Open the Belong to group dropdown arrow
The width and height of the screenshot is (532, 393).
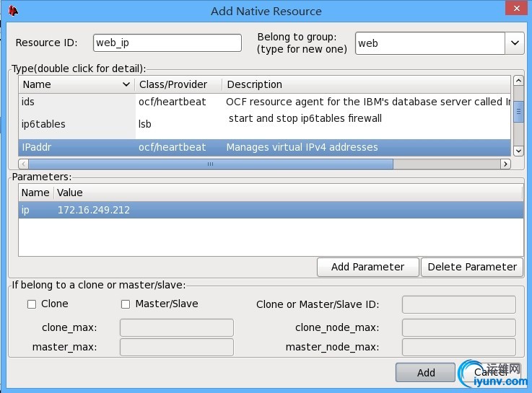coord(515,43)
